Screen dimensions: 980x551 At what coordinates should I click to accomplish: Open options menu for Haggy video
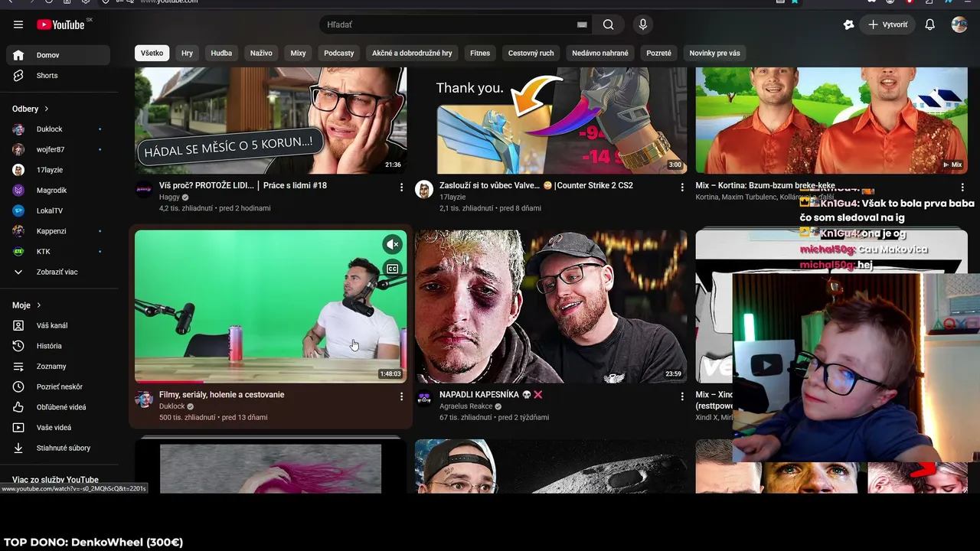coord(401,187)
